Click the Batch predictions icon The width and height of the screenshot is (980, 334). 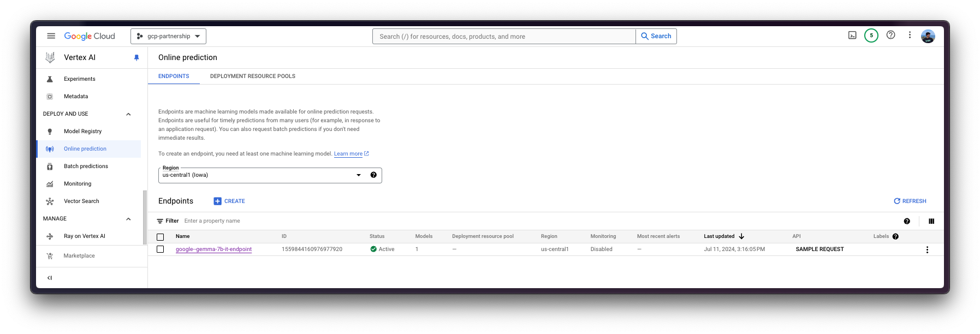point(50,166)
